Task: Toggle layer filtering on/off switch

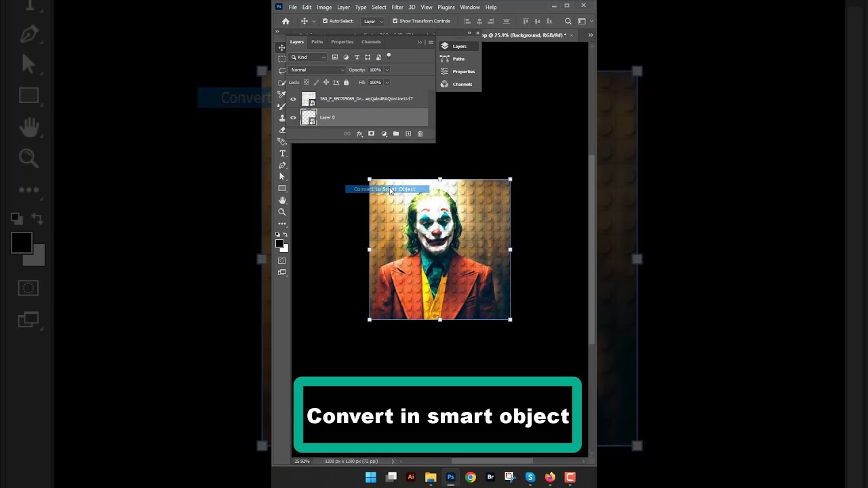Action: 389,57
